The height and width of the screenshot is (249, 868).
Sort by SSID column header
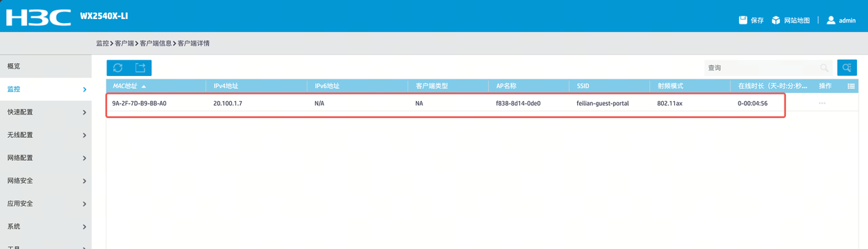609,86
